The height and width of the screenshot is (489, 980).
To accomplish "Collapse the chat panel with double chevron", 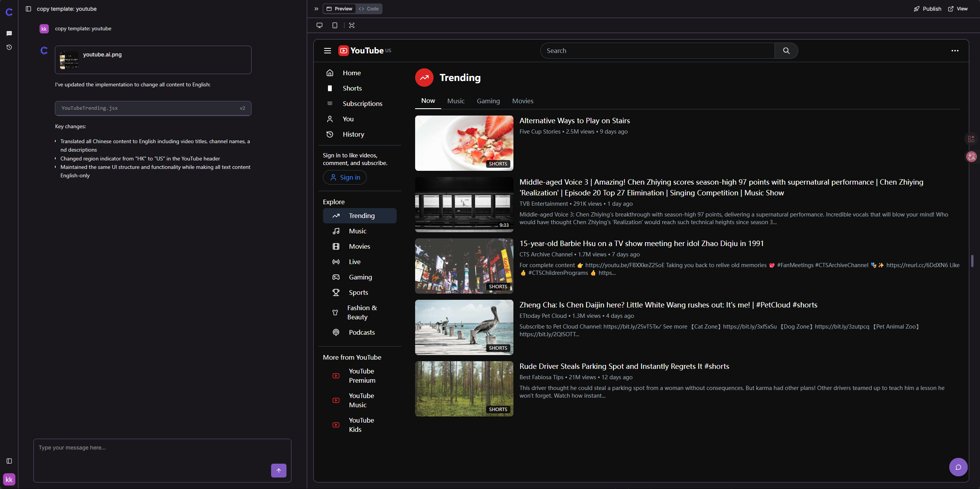I will click(316, 9).
